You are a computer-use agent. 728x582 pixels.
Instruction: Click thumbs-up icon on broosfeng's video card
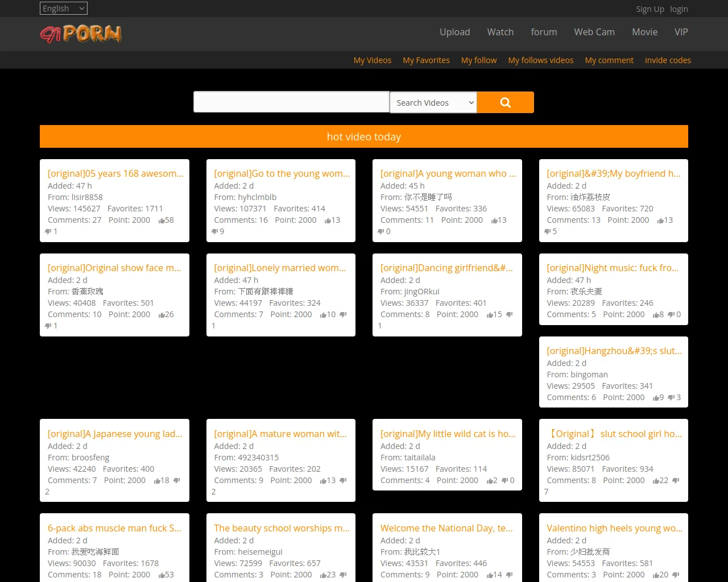[x=157, y=481]
